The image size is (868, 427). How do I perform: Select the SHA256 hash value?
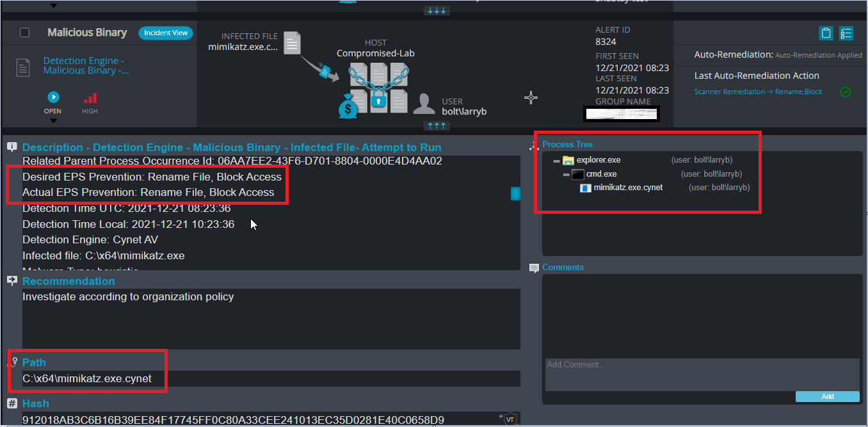pos(234,420)
